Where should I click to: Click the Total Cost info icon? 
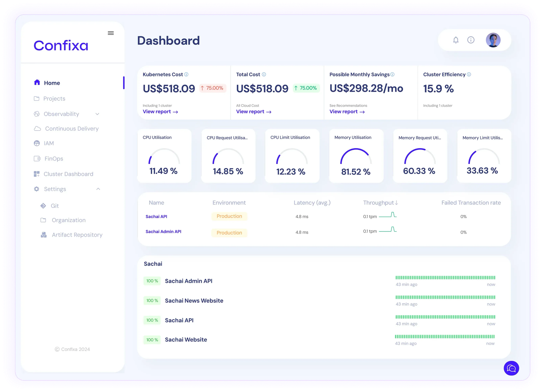click(x=264, y=74)
